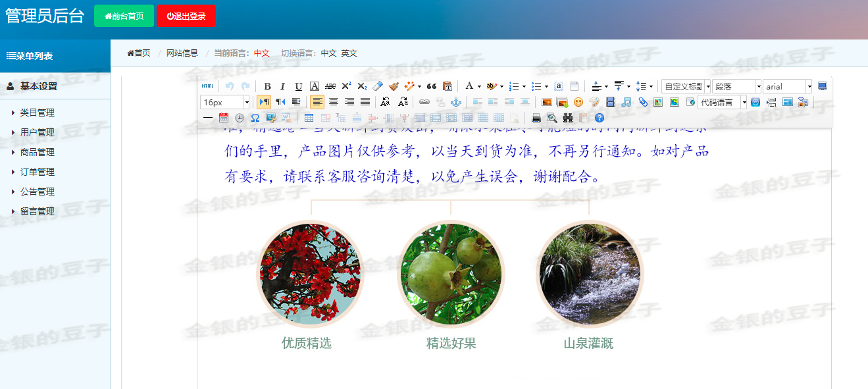
Task: Open editor help question mark
Action: [599, 118]
